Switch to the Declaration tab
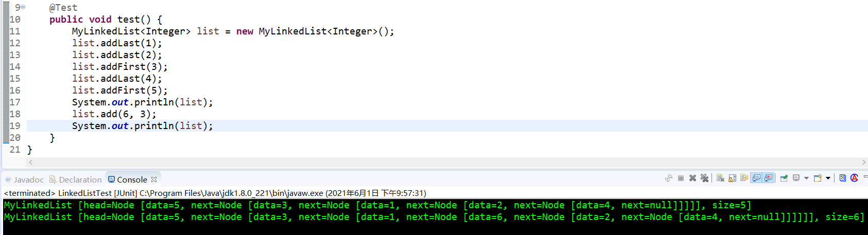This screenshot has width=868, height=235. tap(76, 179)
